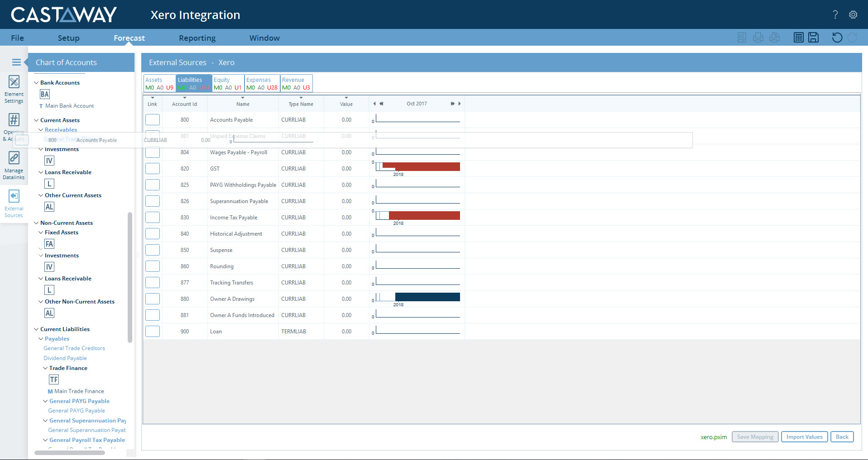Jump back with double-left period arrow
This screenshot has height=460, width=868.
pos(381,104)
